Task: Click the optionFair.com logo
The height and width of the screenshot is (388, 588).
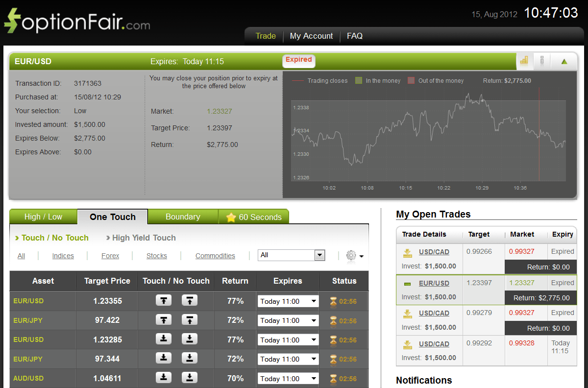Action: pyautogui.click(x=77, y=21)
